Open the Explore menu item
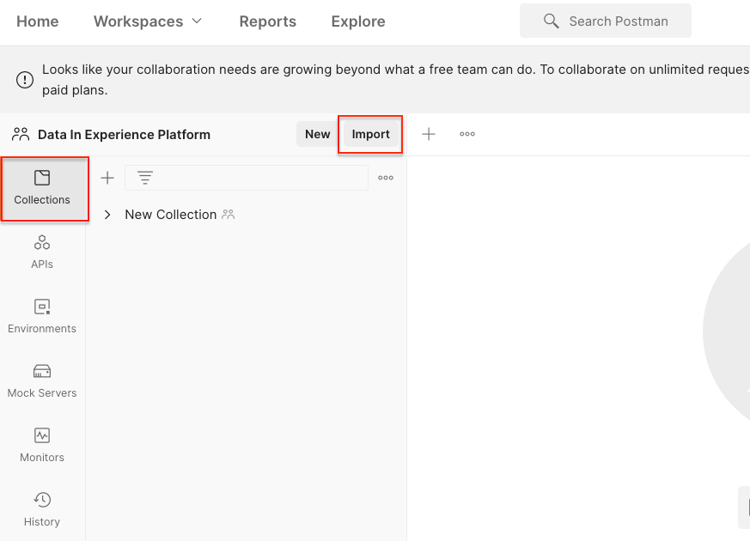The width and height of the screenshot is (750, 541). [358, 22]
